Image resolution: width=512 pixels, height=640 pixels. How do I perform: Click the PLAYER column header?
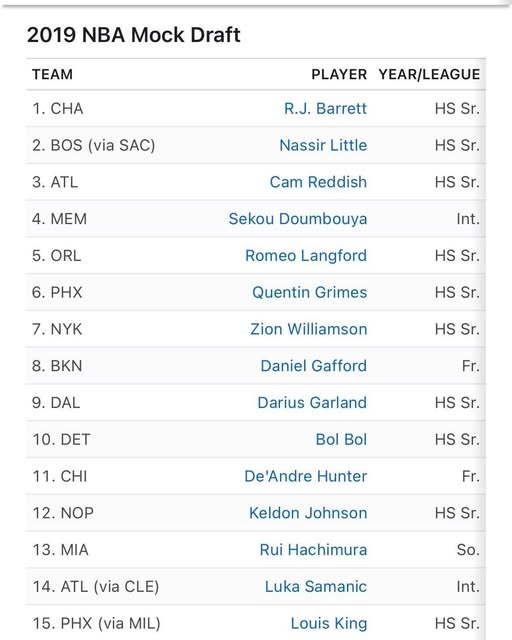click(x=339, y=74)
